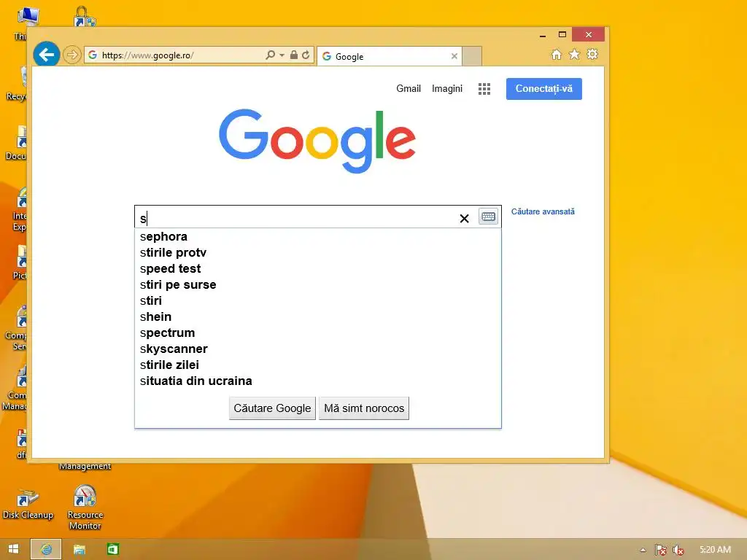Image resolution: width=747 pixels, height=560 pixels.
Task: Open the Resource Monitor desktop shortcut
Action: (x=85, y=507)
